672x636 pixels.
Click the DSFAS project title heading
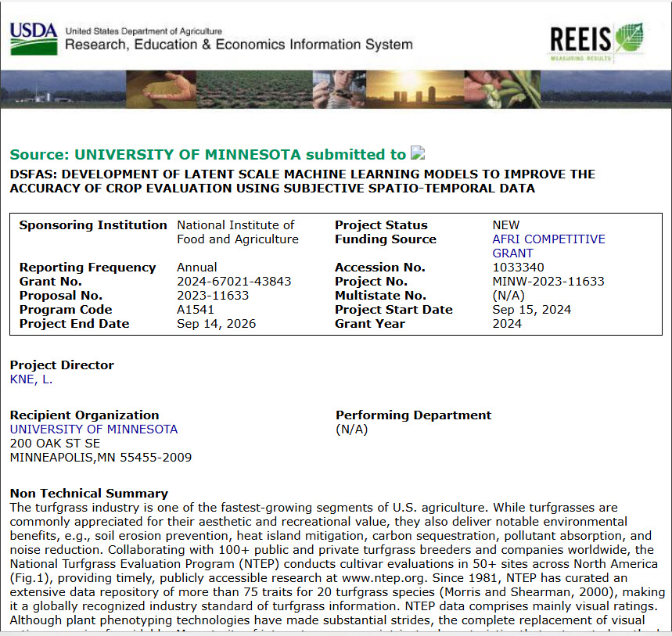pos(303,181)
